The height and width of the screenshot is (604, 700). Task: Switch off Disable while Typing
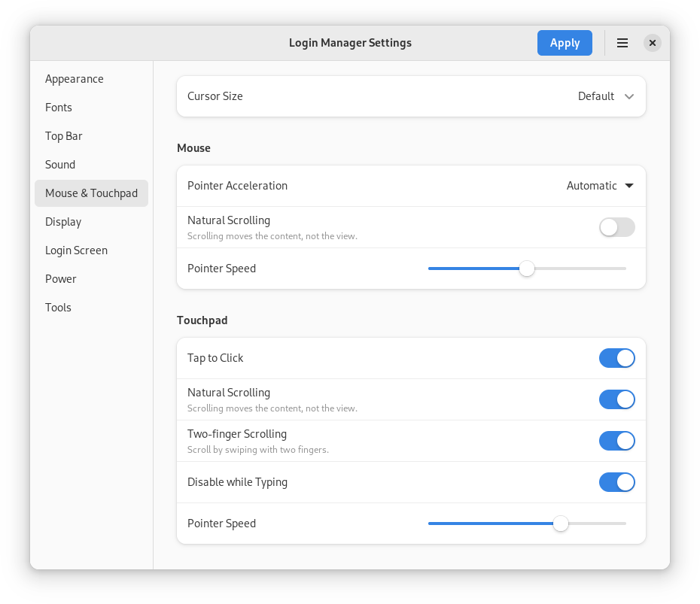tap(616, 482)
